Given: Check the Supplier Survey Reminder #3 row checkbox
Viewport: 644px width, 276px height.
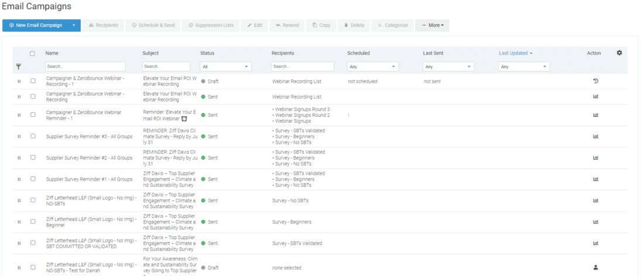Looking at the screenshot, I should [33, 136].
